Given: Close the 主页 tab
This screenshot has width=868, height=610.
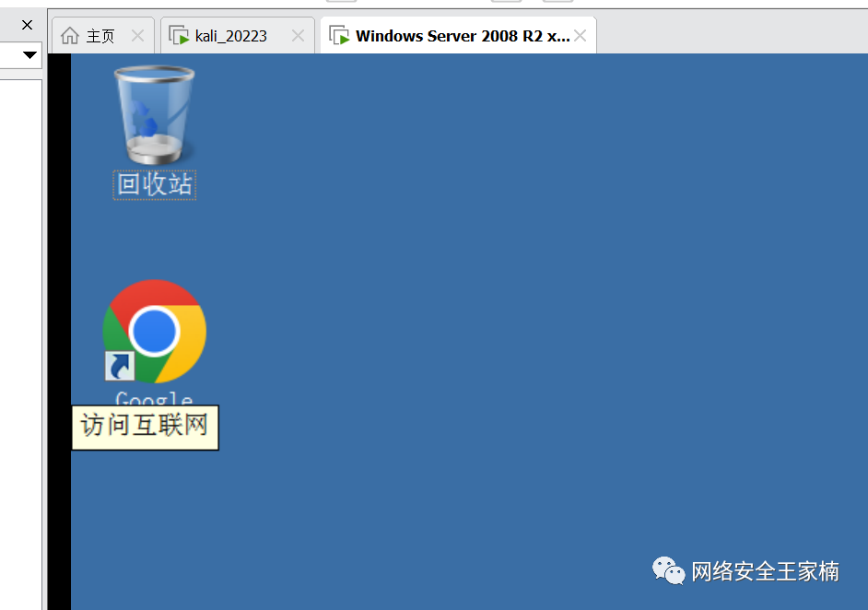Looking at the screenshot, I should point(138,36).
